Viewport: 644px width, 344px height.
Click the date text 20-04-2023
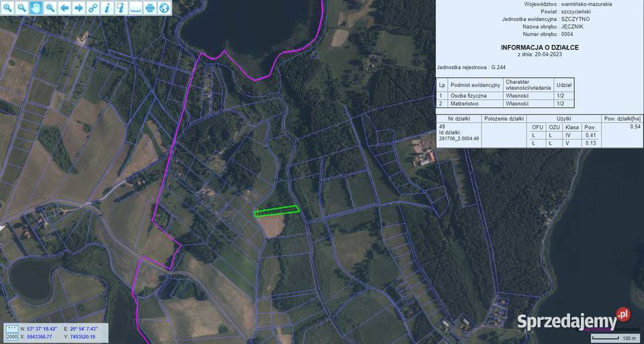tap(547, 54)
